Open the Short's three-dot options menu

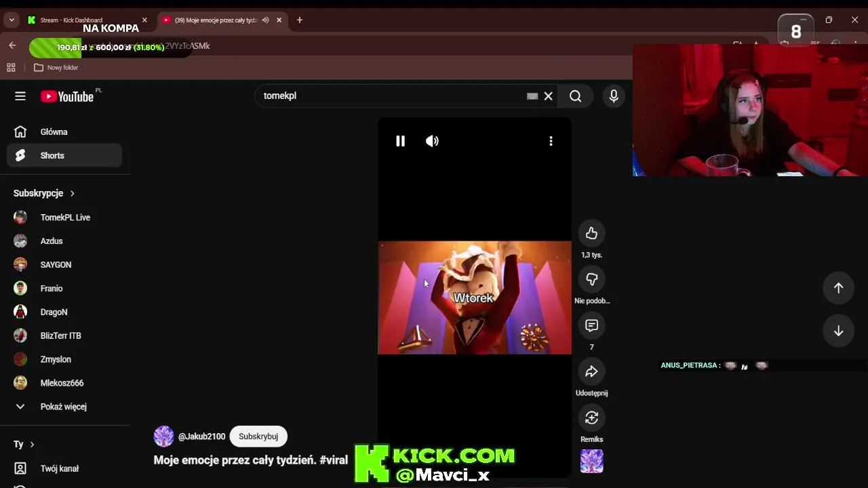pyautogui.click(x=551, y=141)
